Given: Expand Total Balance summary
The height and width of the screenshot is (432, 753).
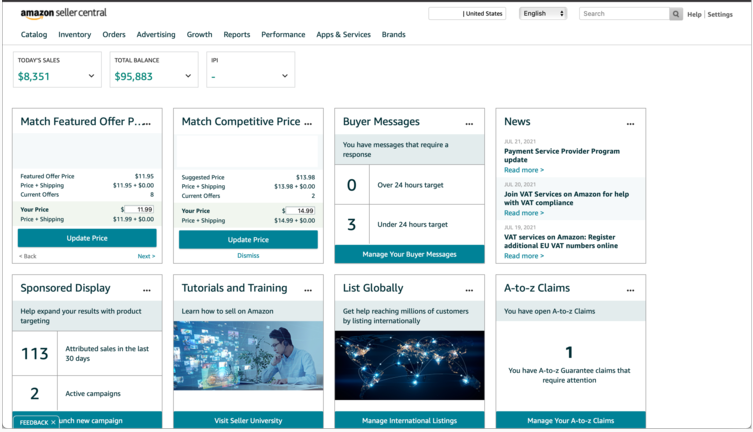Looking at the screenshot, I should pyautogui.click(x=188, y=76).
